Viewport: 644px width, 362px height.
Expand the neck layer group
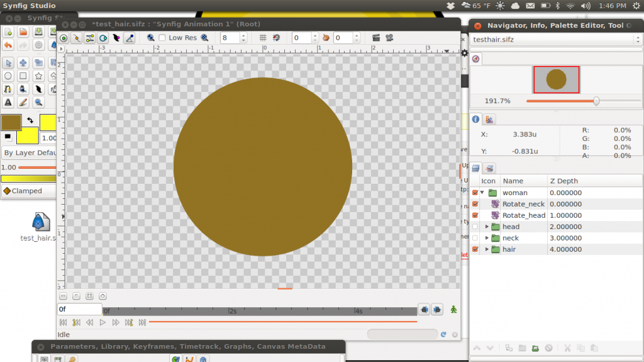tap(487, 238)
